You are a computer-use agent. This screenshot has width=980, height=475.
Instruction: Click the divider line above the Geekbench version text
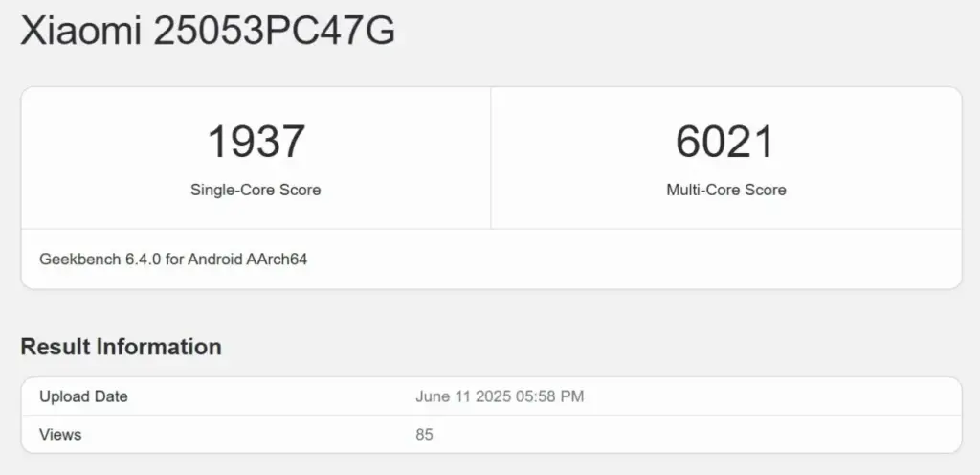click(491, 229)
